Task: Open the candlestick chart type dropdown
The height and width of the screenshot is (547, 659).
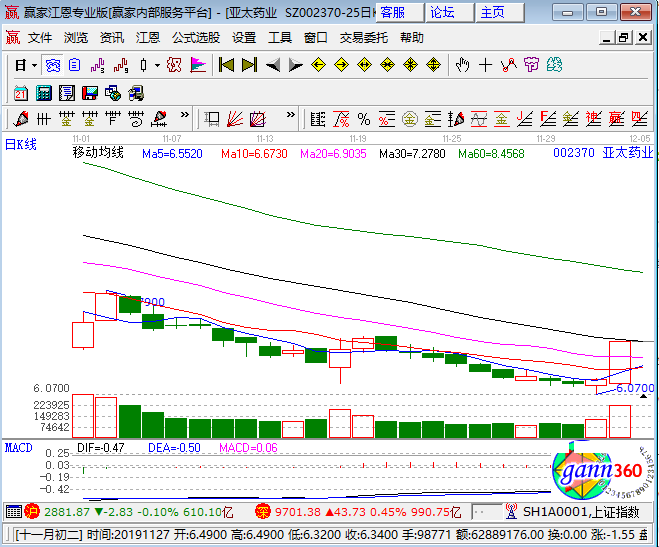Action: (x=157, y=65)
